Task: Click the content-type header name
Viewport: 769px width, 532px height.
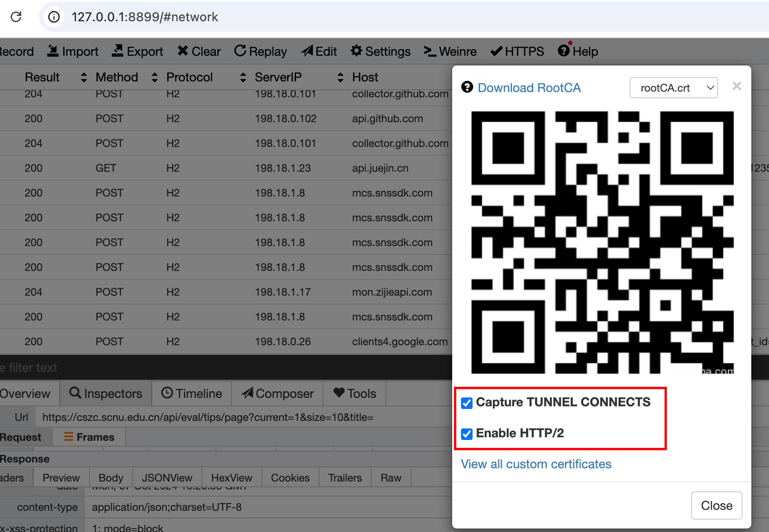Action: coord(47,507)
